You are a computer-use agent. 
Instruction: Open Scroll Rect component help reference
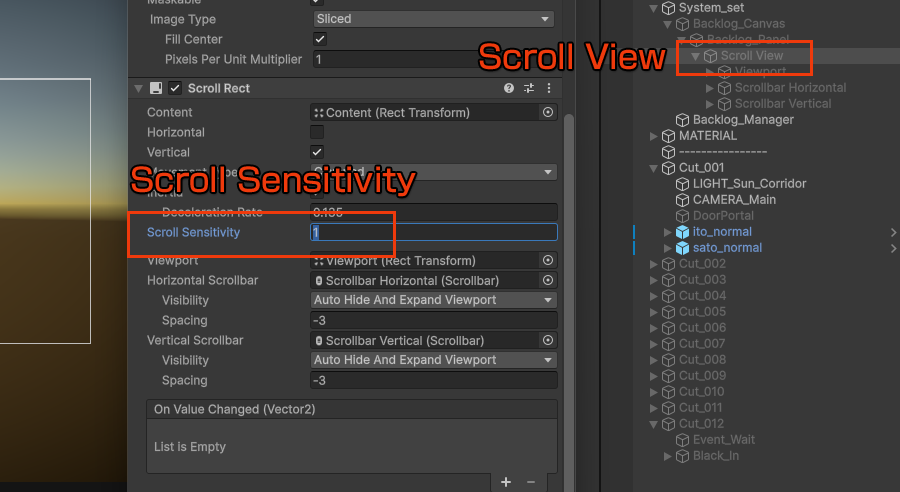[509, 89]
